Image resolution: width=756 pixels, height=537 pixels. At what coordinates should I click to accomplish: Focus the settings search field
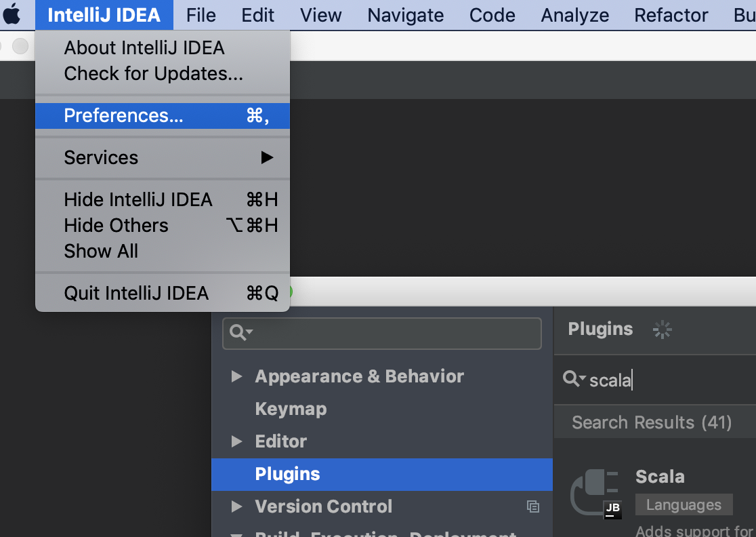(x=393, y=333)
